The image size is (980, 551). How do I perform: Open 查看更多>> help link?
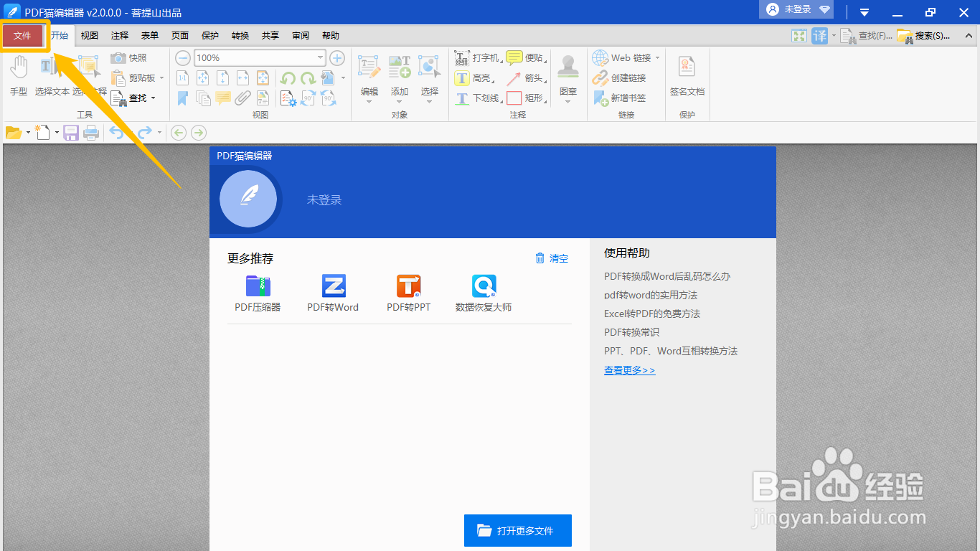[x=630, y=370]
